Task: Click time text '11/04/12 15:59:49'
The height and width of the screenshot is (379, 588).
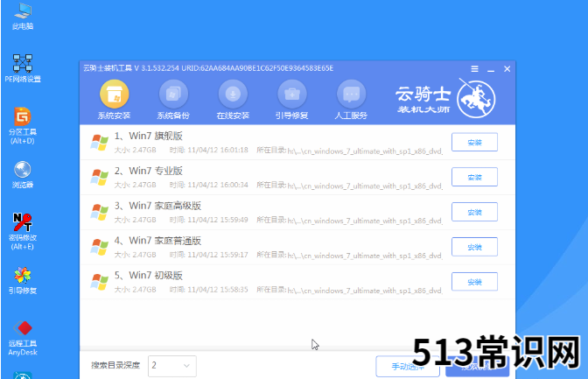Action: coord(218,220)
